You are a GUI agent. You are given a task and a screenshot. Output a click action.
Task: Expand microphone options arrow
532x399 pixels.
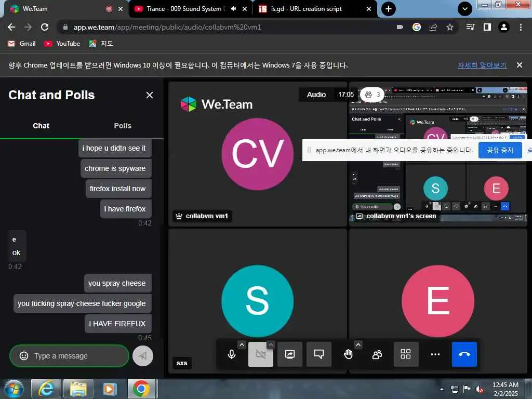[x=242, y=345]
